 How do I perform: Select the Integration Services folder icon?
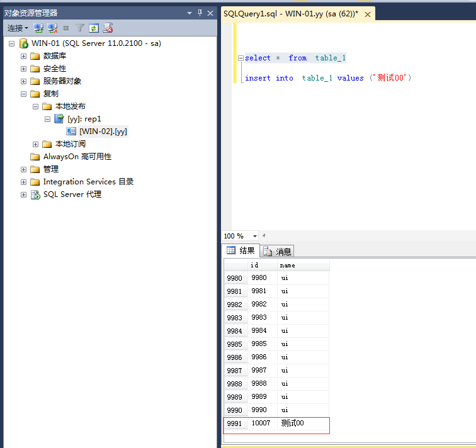35,182
